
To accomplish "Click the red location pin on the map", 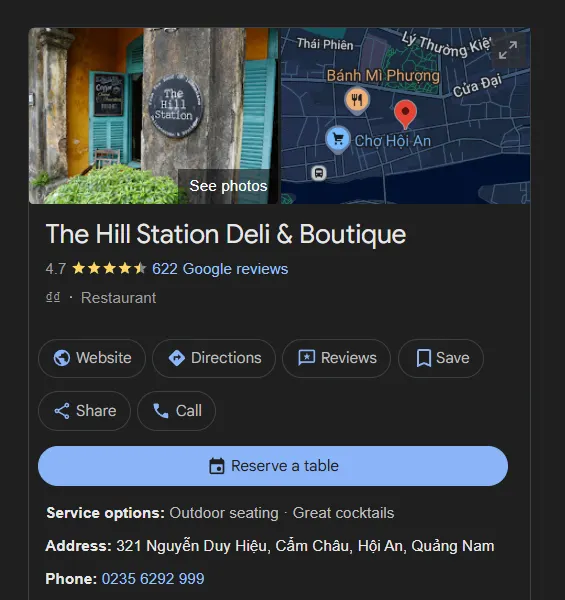I will click(405, 114).
